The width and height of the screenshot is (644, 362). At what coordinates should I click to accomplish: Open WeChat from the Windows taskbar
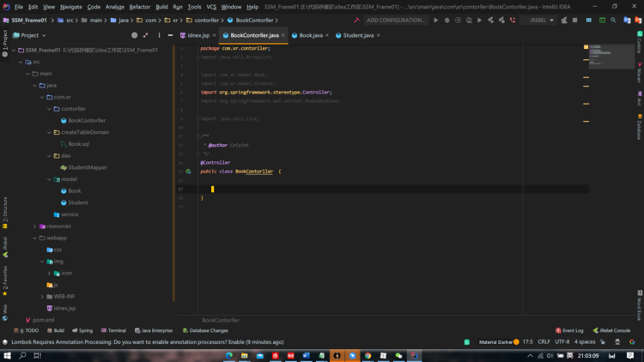(x=398, y=355)
